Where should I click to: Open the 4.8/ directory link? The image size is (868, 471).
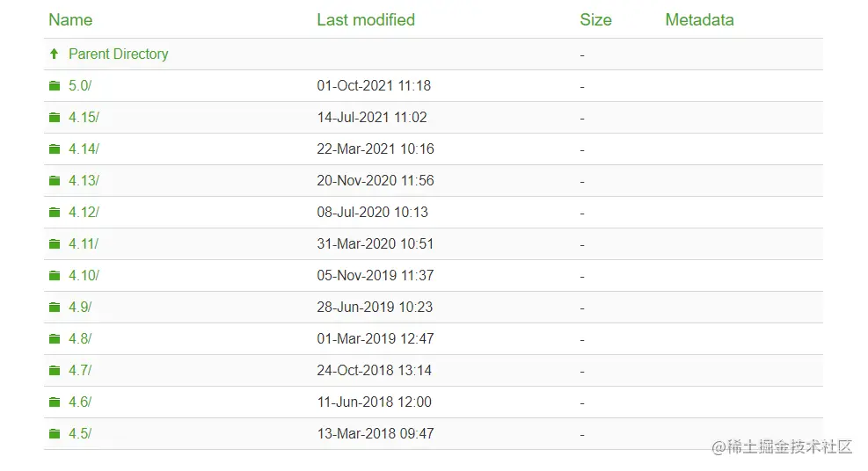(80, 338)
